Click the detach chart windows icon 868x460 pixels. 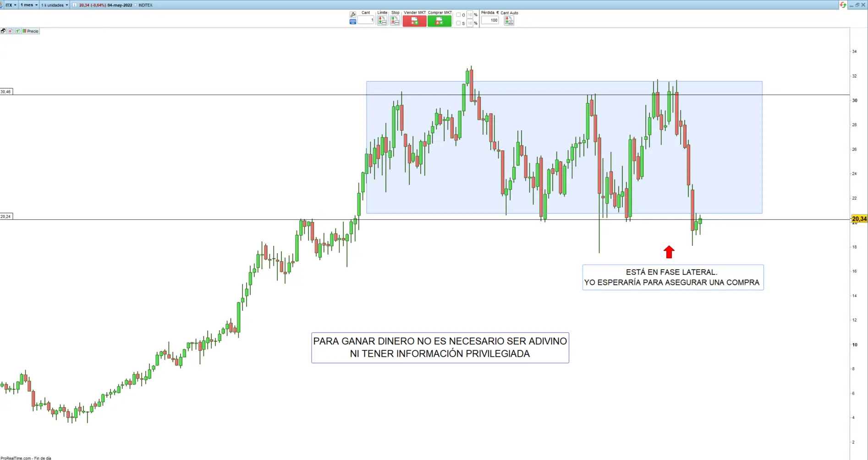tap(3, 31)
